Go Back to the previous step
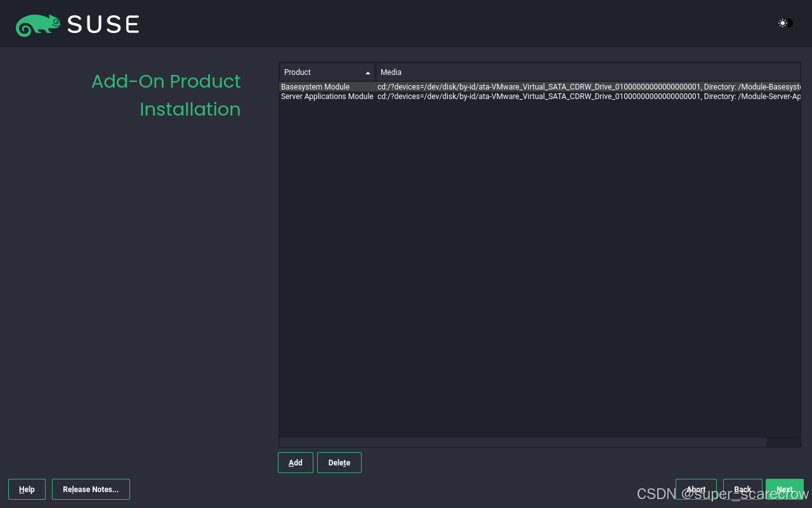812x508 pixels. click(743, 490)
